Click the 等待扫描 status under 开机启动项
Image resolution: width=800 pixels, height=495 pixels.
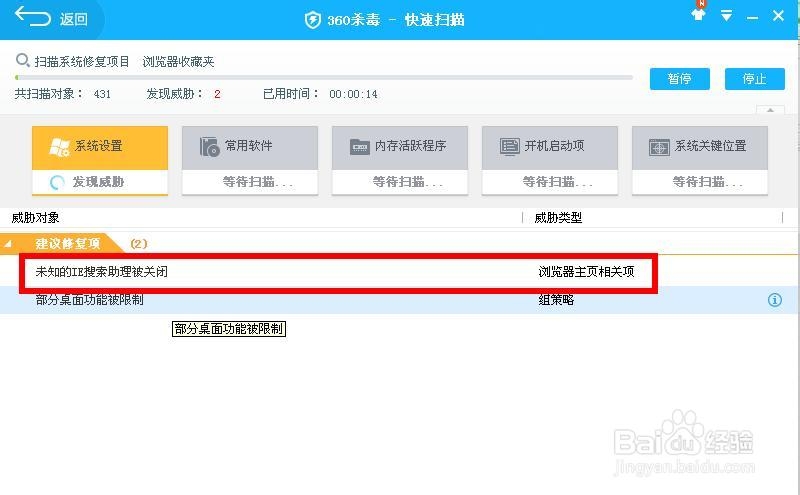point(557,182)
